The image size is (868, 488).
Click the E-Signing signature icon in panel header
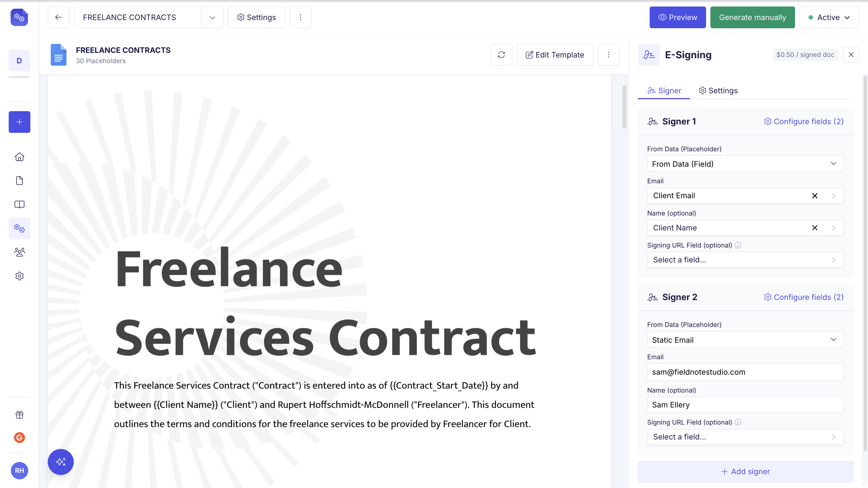pyautogui.click(x=649, y=54)
